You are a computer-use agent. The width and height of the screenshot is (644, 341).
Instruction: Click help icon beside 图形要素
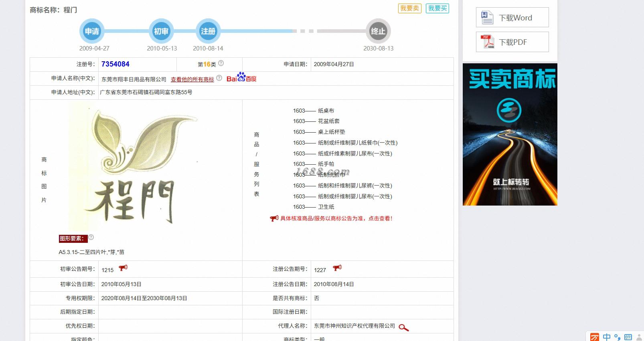[x=91, y=237]
